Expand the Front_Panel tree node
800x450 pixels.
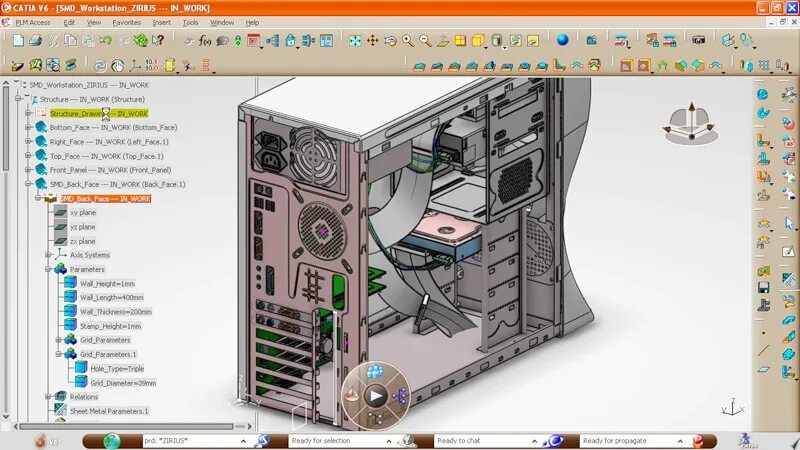[28, 170]
